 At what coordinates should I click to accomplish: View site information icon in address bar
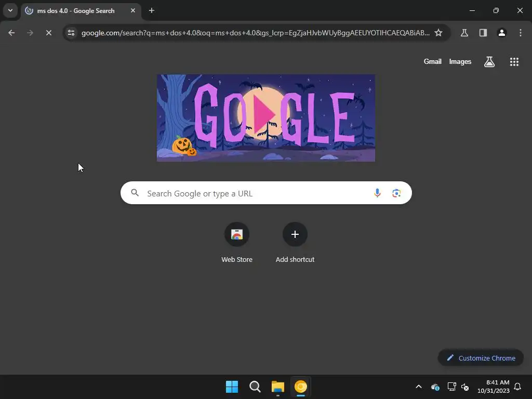(x=71, y=33)
